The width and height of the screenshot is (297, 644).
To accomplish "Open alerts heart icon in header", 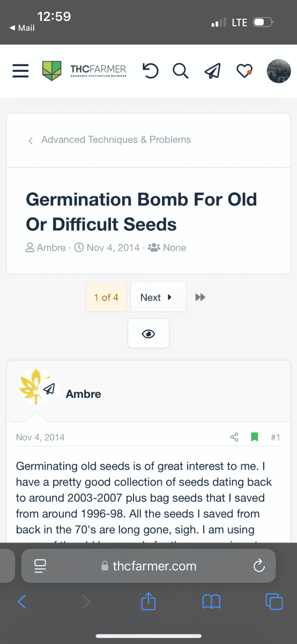I will coord(244,71).
